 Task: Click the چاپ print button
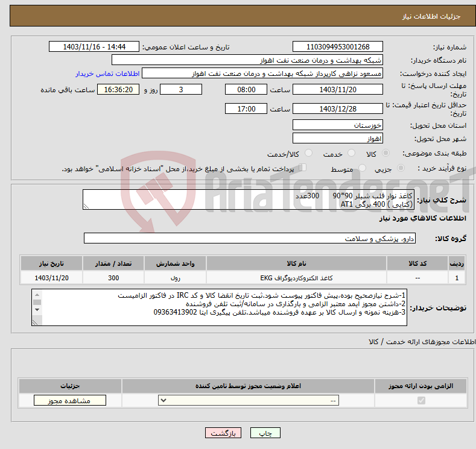tap(265, 433)
